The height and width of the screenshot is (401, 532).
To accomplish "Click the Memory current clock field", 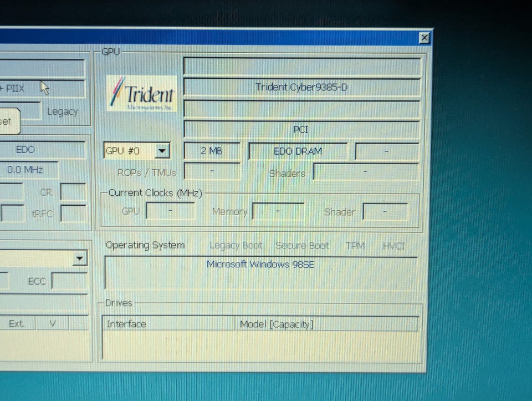I will click(278, 211).
